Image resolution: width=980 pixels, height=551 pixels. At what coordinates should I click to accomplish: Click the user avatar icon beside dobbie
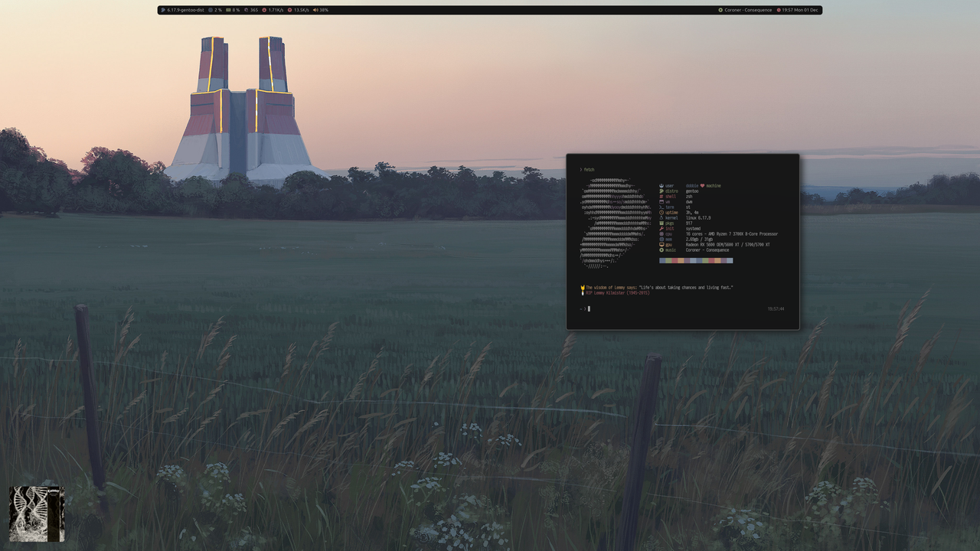(x=661, y=186)
